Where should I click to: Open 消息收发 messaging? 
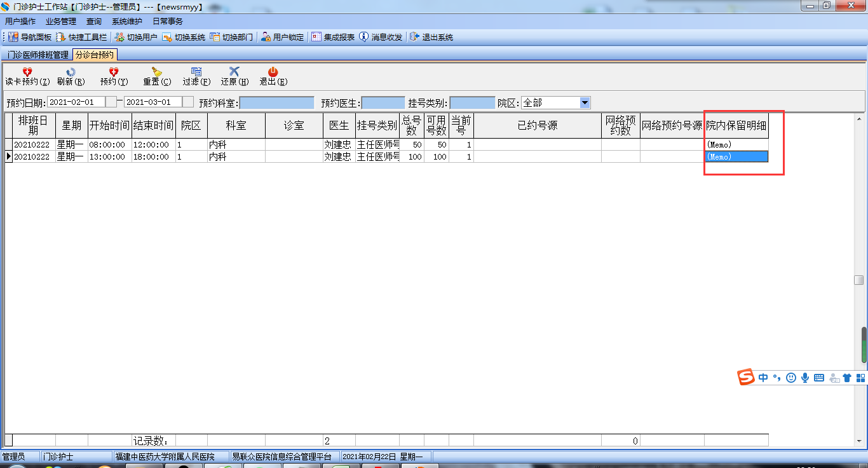coord(381,38)
